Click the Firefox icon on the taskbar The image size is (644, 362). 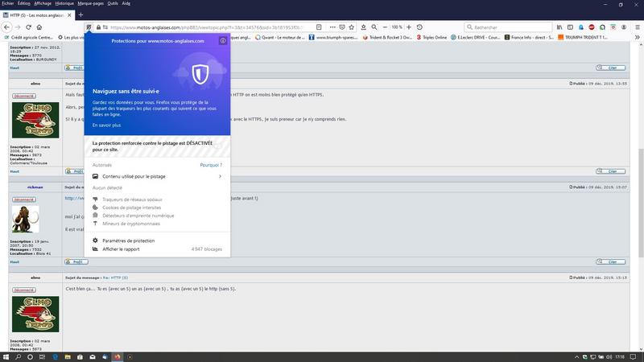click(118, 357)
